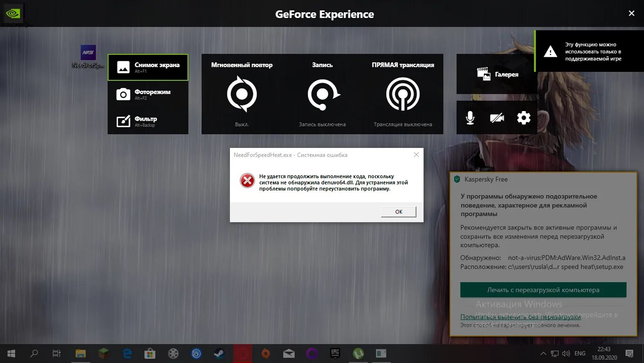644x363 pixels.
Task: Close the GeForce Experience overlay
Action: coord(631,14)
